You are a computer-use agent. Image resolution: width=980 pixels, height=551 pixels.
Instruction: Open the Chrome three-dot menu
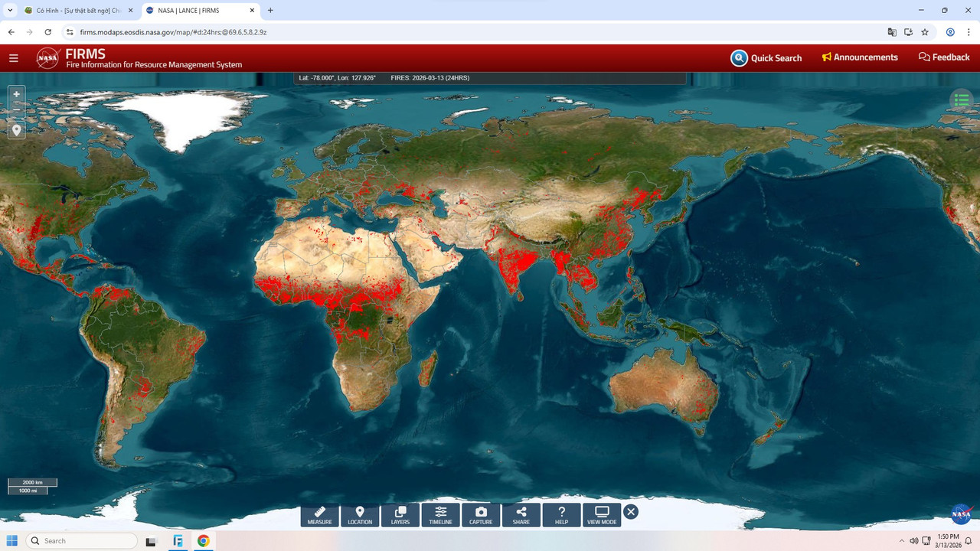[x=969, y=32]
